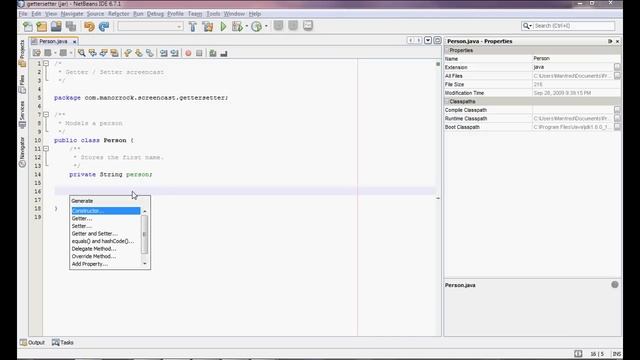Click the Next Bookmark editor icon

pyautogui.click(x=139, y=53)
